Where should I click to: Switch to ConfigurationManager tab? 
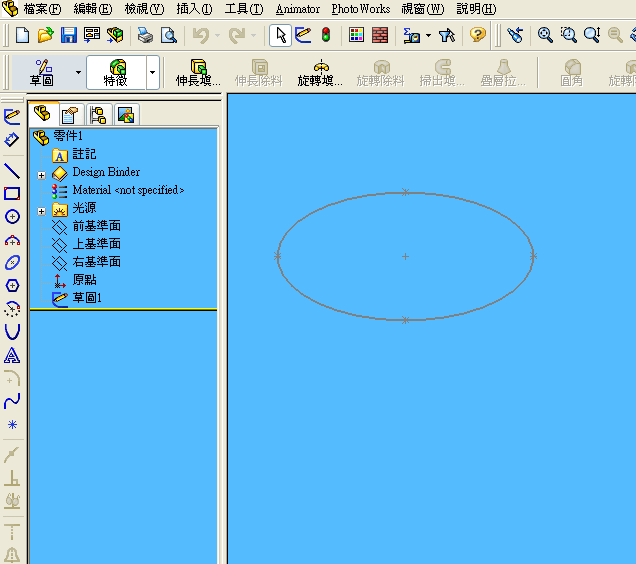(99, 115)
